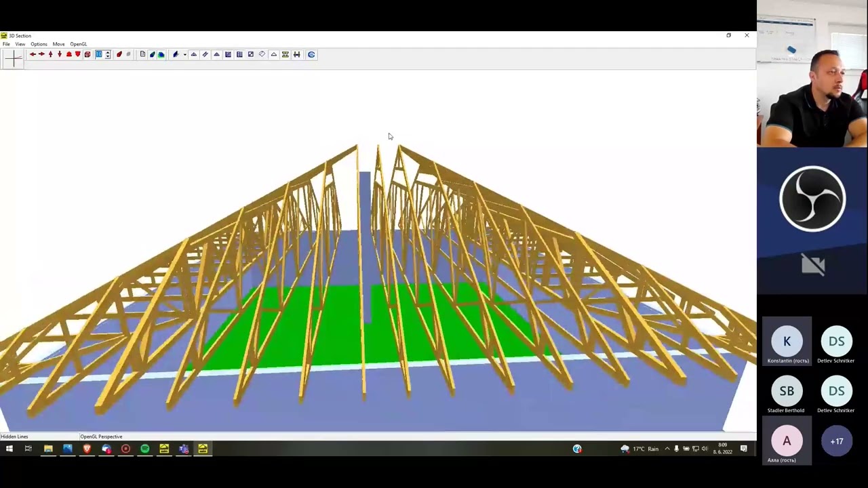868x488 pixels.
Task: Click the red right arrow move icon
Action: tap(41, 54)
